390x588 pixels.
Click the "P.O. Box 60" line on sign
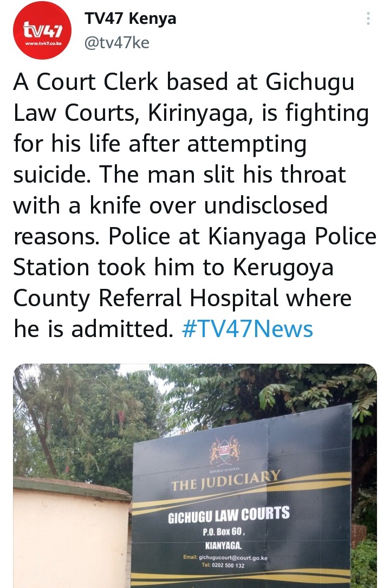224,532
